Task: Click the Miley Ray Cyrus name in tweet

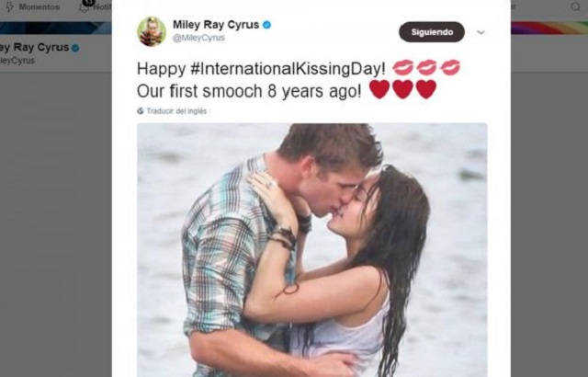Action: point(215,25)
